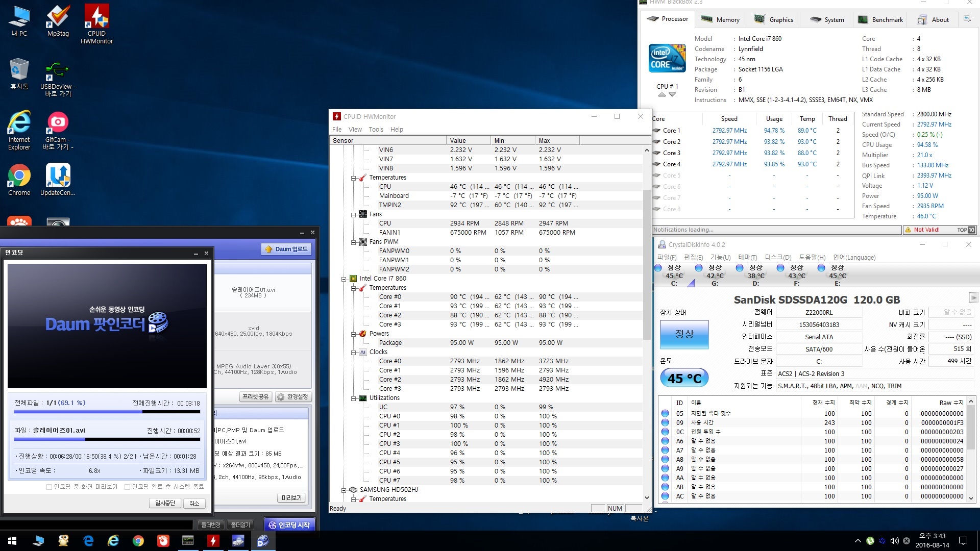Click the Daum 업로드 button
The width and height of the screenshot is (980, 551).
pos(286,249)
